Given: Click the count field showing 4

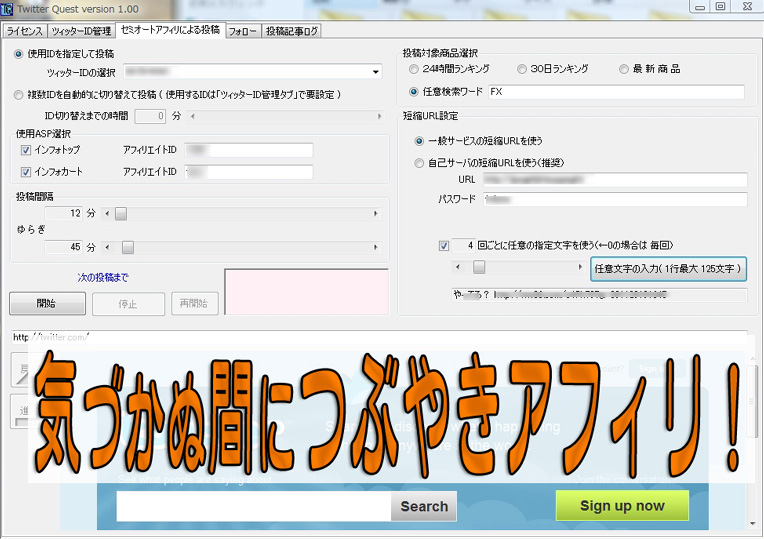Looking at the screenshot, I should click(463, 245).
